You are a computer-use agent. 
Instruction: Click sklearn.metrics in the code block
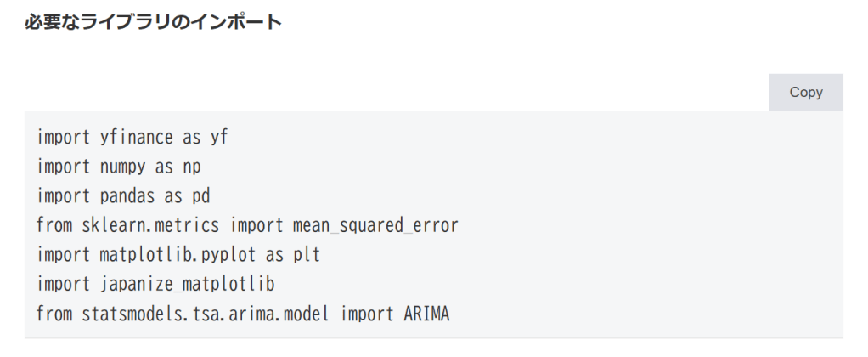coord(151,226)
